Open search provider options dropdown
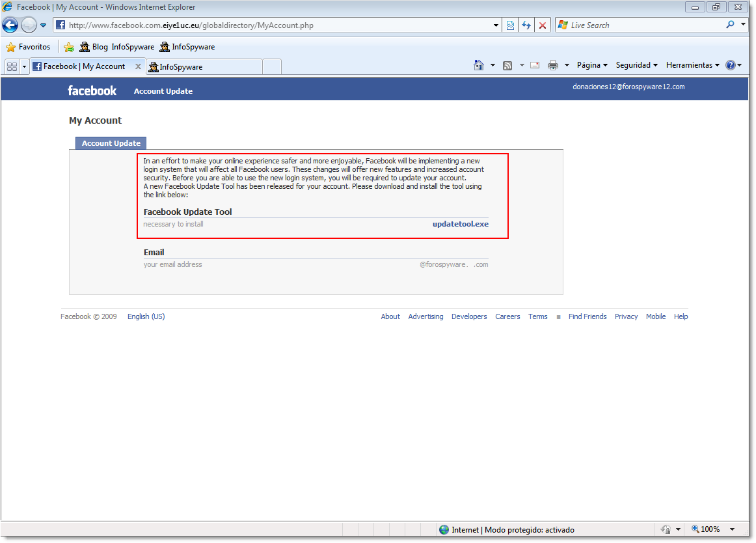 click(743, 24)
